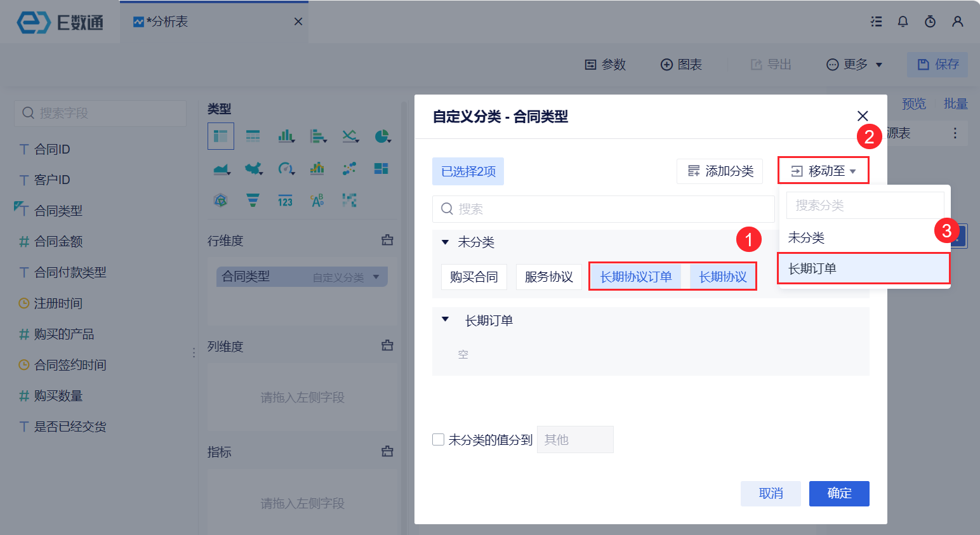980x535 pixels.
Task: Choose the word cloud chart type
Action: (x=317, y=201)
